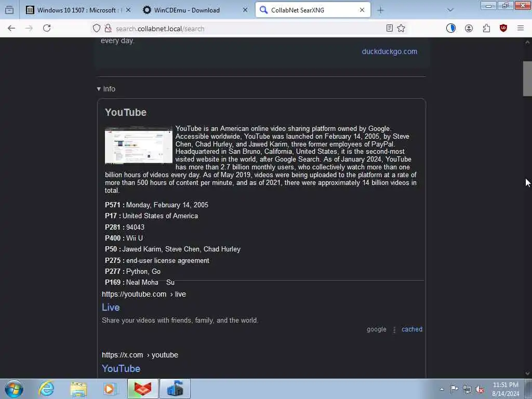532x399 pixels.
Task: Close the CollabNet SearXNG tab
Action: click(362, 10)
